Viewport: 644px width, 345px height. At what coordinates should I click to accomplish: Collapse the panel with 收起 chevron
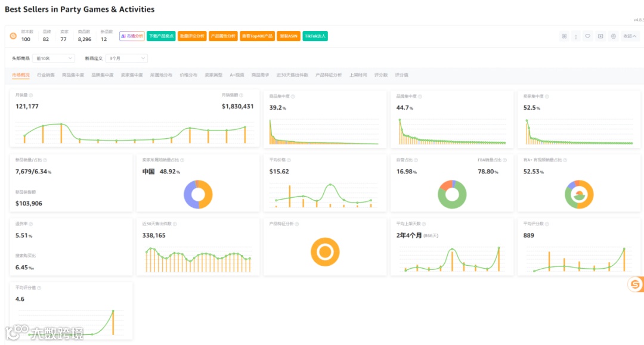tap(630, 36)
